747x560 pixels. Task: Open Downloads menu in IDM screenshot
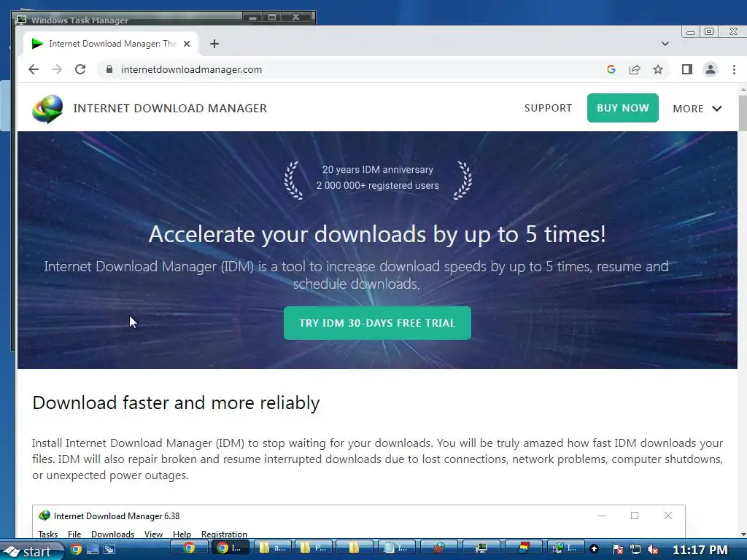coord(112,534)
